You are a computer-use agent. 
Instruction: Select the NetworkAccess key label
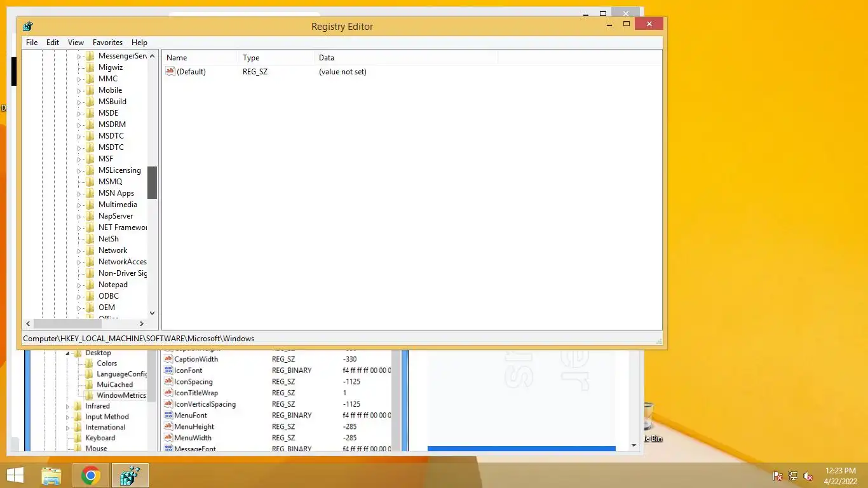pyautogui.click(x=122, y=262)
